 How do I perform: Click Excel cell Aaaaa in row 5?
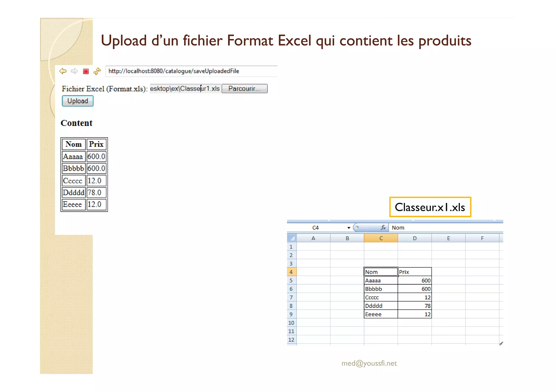click(x=381, y=280)
